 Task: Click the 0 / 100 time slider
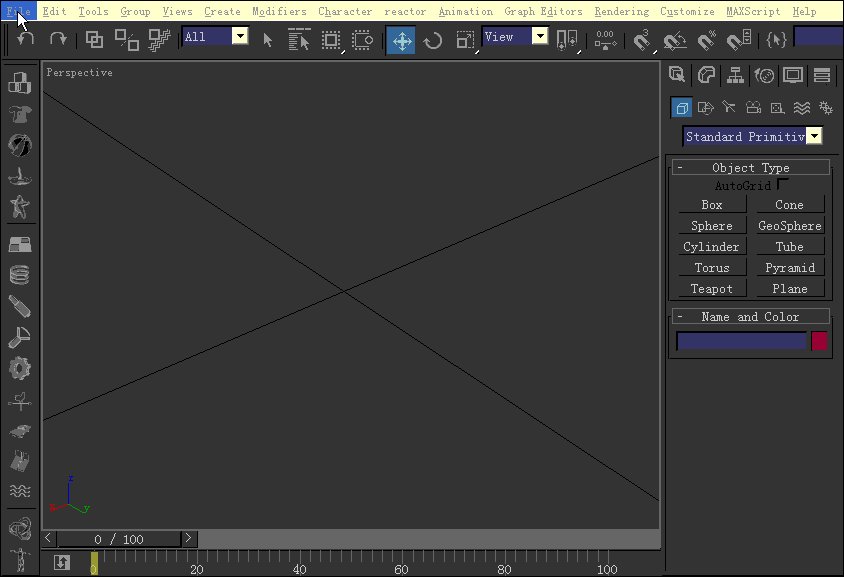point(118,539)
